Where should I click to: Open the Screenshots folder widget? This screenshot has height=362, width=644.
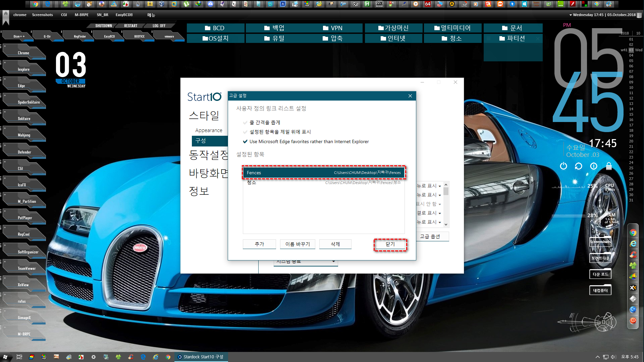coord(600,242)
